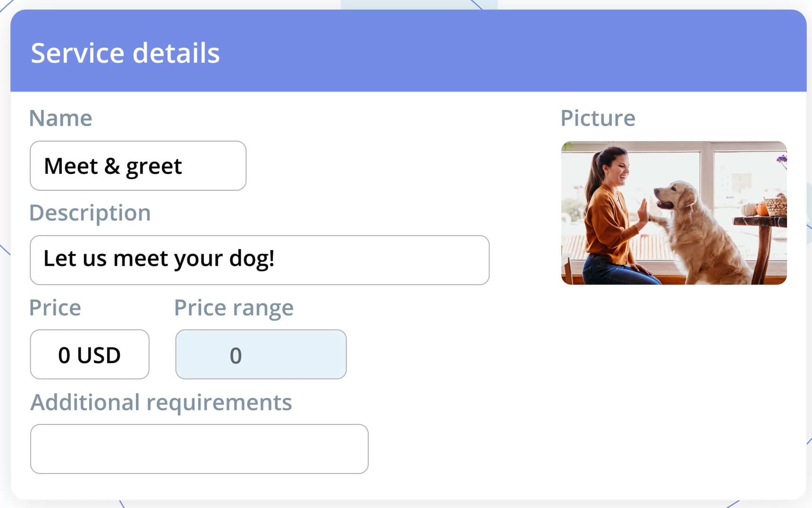Place cursor on 'Meet & greet' text
Viewport: 812px width, 508px height.
(113, 166)
